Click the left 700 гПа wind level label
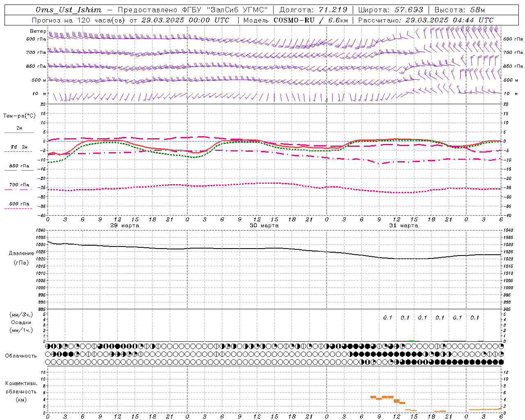The width and height of the screenshot is (525, 420). click(36, 52)
